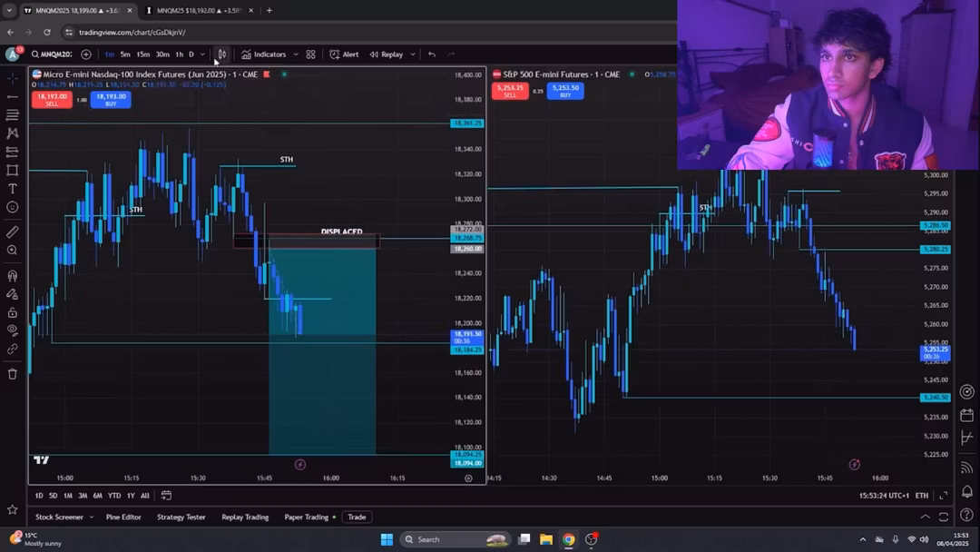Image resolution: width=980 pixels, height=552 pixels.
Task: Toggle hide all drawings eye icon
Action: [13, 330]
